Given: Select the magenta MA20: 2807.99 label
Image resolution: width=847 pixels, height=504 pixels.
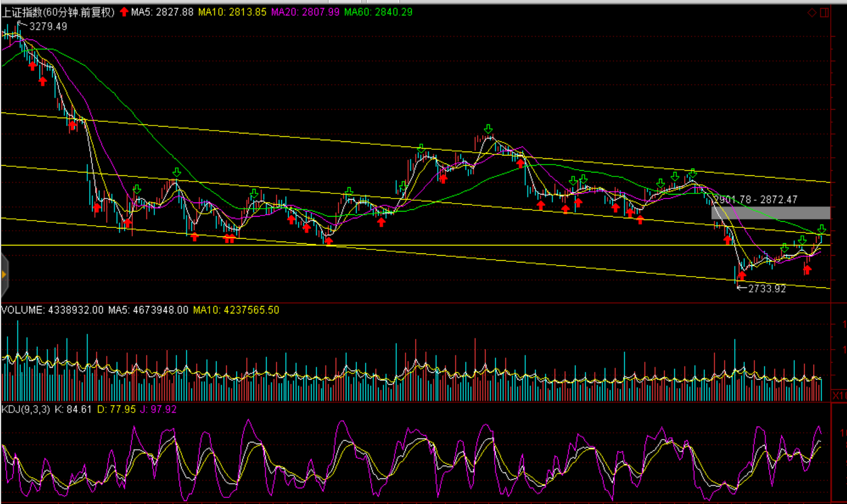Looking at the screenshot, I should coord(306,12).
